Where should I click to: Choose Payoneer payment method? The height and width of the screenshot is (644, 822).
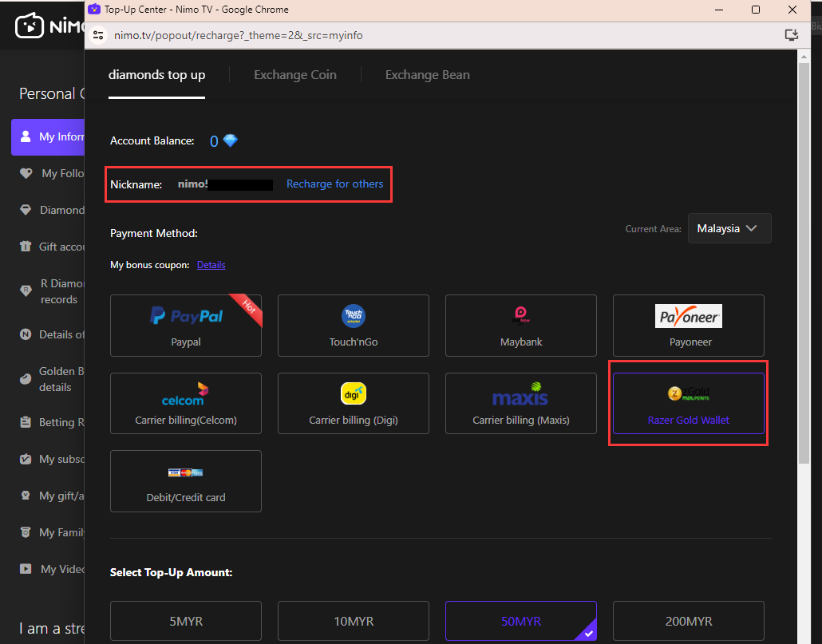tap(688, 326)
